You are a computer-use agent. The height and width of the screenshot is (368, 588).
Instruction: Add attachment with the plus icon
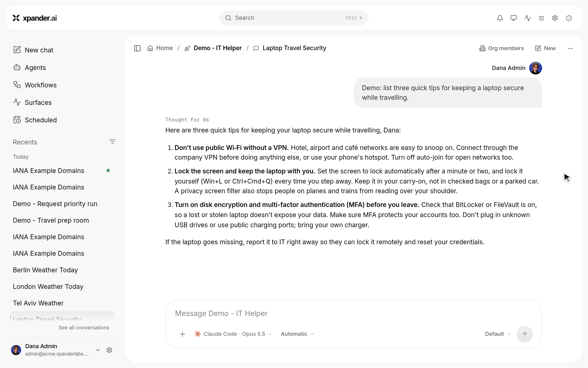coord(182,334)
